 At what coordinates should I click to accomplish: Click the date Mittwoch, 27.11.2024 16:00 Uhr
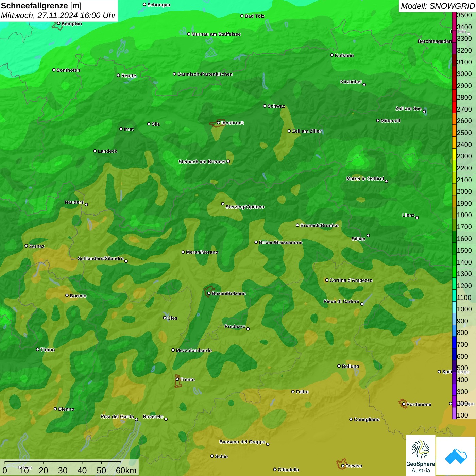(58, 15)
